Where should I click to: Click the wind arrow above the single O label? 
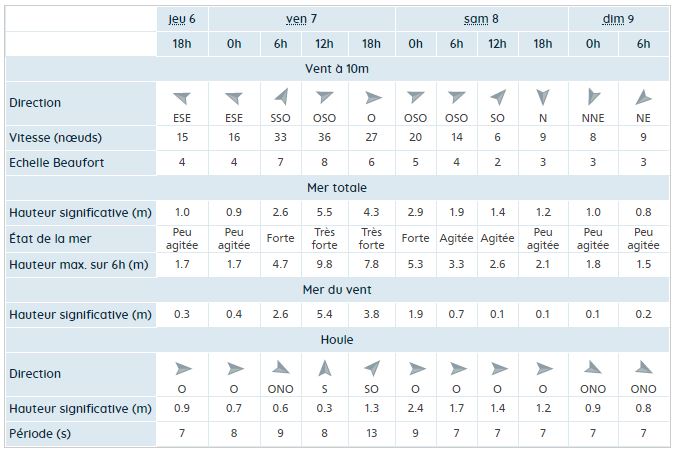(x=373, y=98)
